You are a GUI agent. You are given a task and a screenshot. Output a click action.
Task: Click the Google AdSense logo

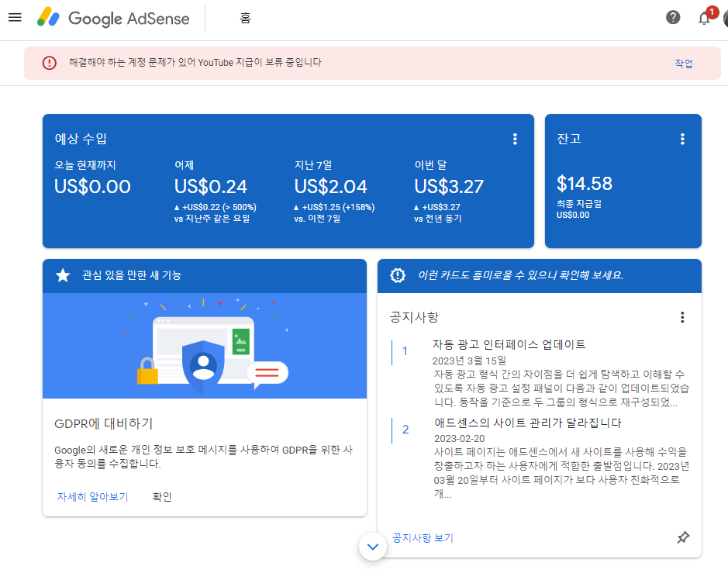click(x=113, y=18)
